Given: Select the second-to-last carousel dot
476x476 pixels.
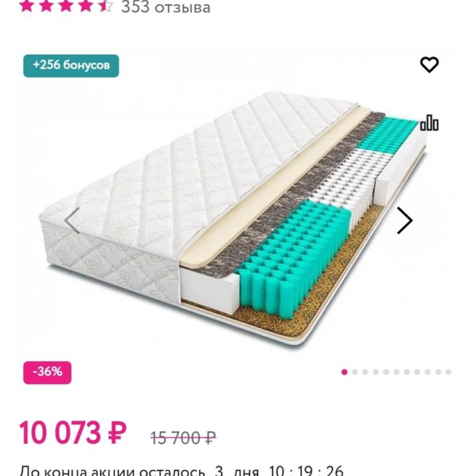Looking at the screenshot, I should click(438, 372).
